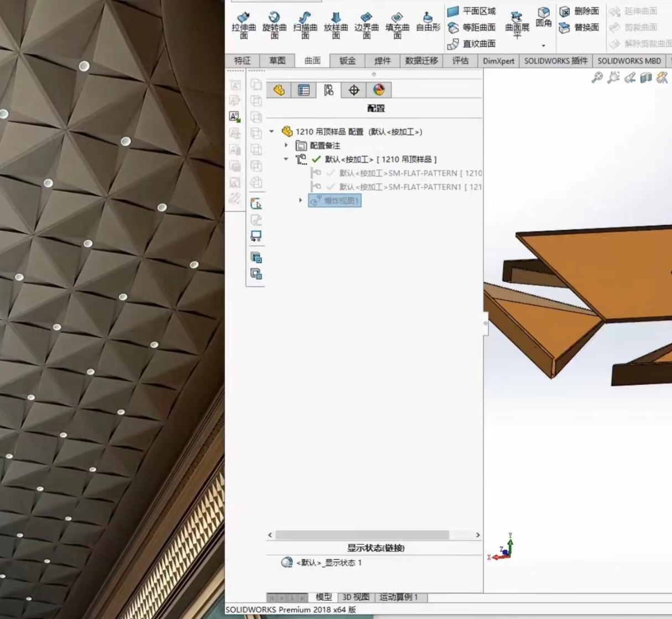Choose the 等距曲面 offset surface command

[471, 27]
